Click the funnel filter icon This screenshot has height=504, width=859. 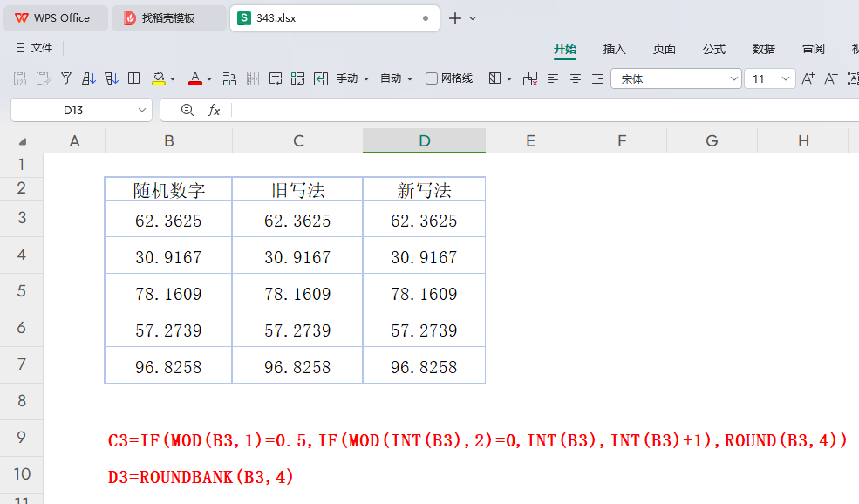(x=66, y=78)
